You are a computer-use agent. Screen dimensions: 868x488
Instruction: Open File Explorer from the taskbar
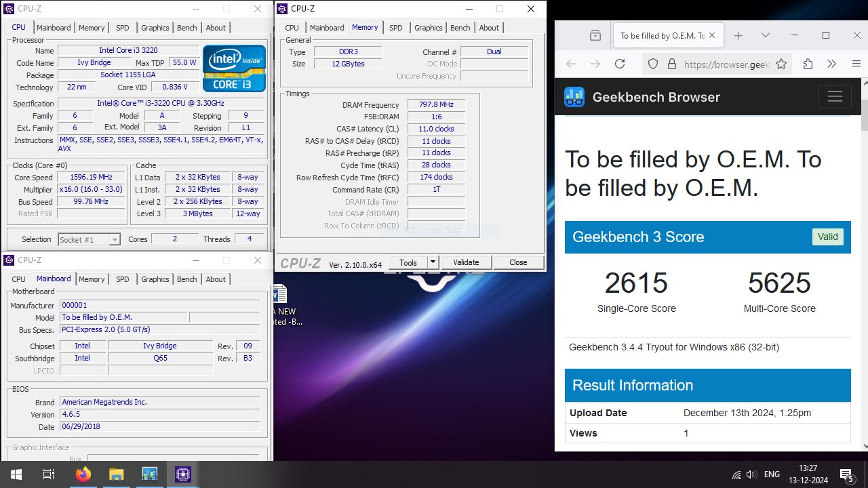coord(116,474)
